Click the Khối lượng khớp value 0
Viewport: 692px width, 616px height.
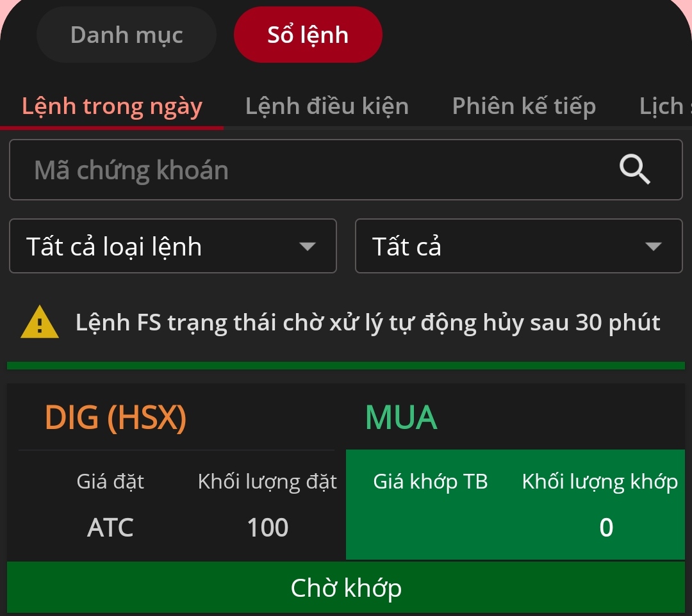point(605,528)
